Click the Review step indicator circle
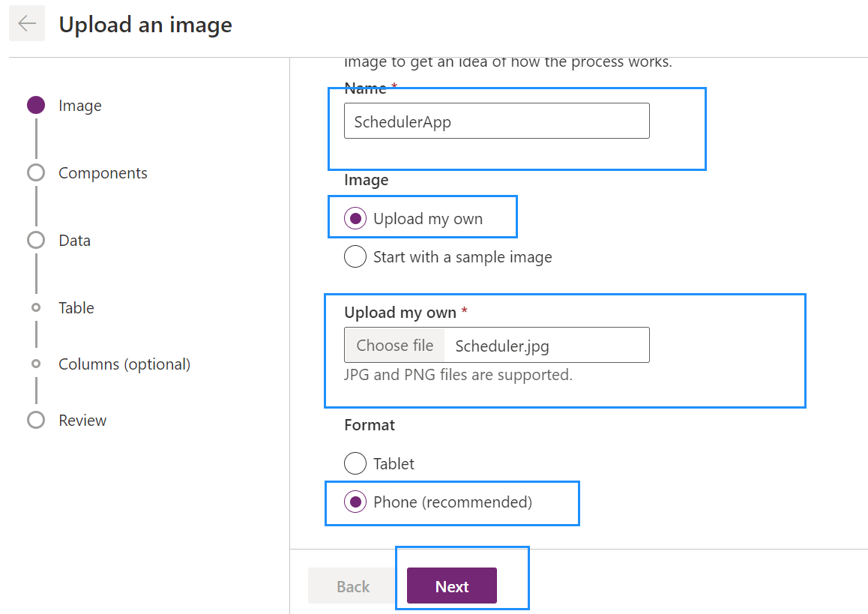The image size is (868, 614). click(35, 420)
